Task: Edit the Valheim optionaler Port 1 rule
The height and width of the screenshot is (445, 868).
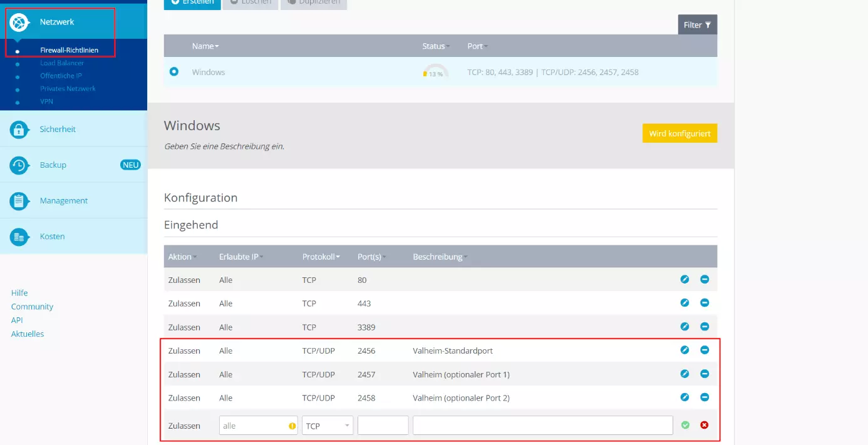Action: click(685, 374)
